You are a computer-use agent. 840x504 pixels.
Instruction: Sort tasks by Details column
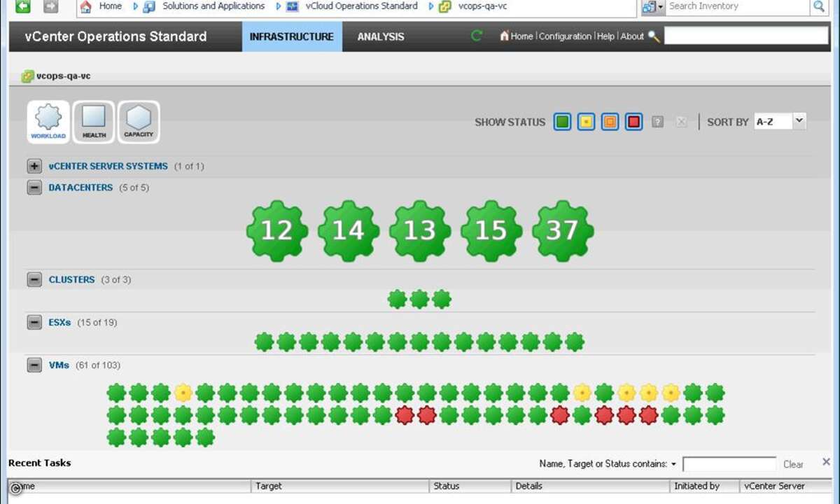point(590,486)
